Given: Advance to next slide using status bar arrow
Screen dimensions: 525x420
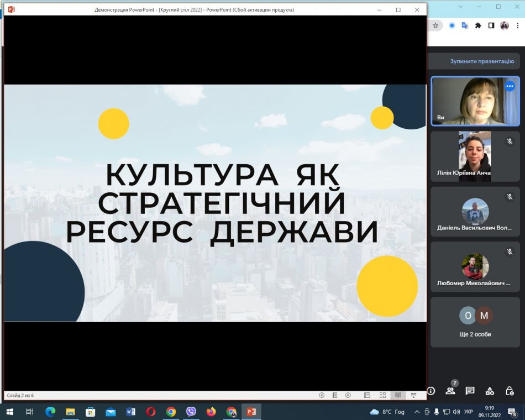Looking at the screenshot, I should pos(348,395).
